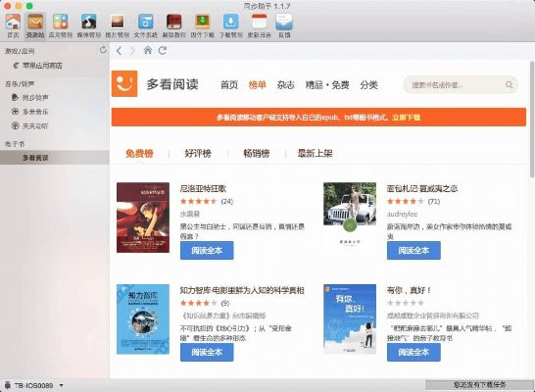Screen dimensions: 535x392
Task: Open 知力智库-电影里鲜为人知的科学真相 title
Action: tap(242, 290)
